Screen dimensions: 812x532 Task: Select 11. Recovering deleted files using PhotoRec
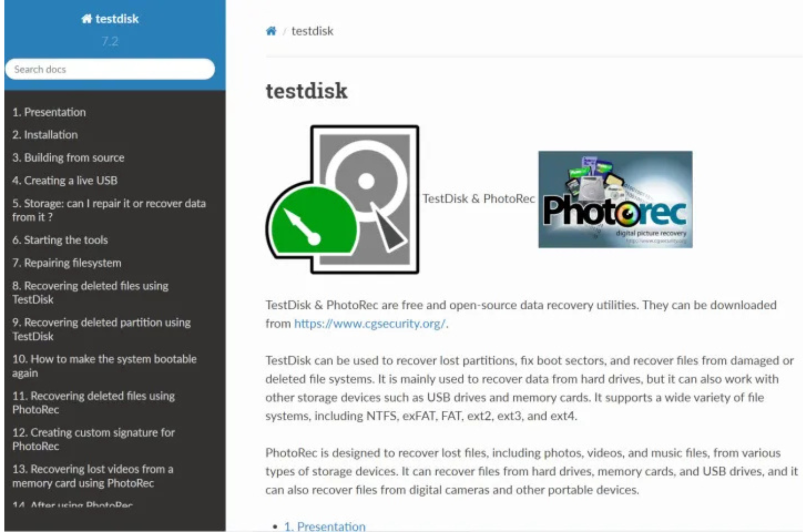pos(94,403)
